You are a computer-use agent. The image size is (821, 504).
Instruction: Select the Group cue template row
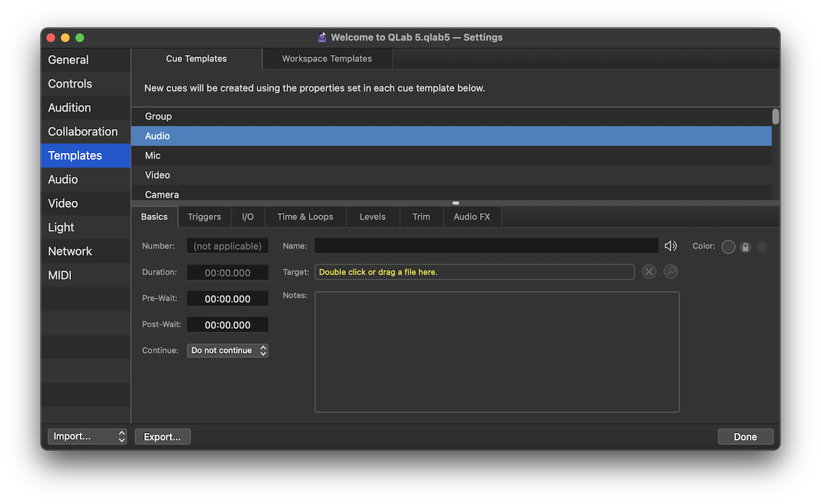[451, 116]
